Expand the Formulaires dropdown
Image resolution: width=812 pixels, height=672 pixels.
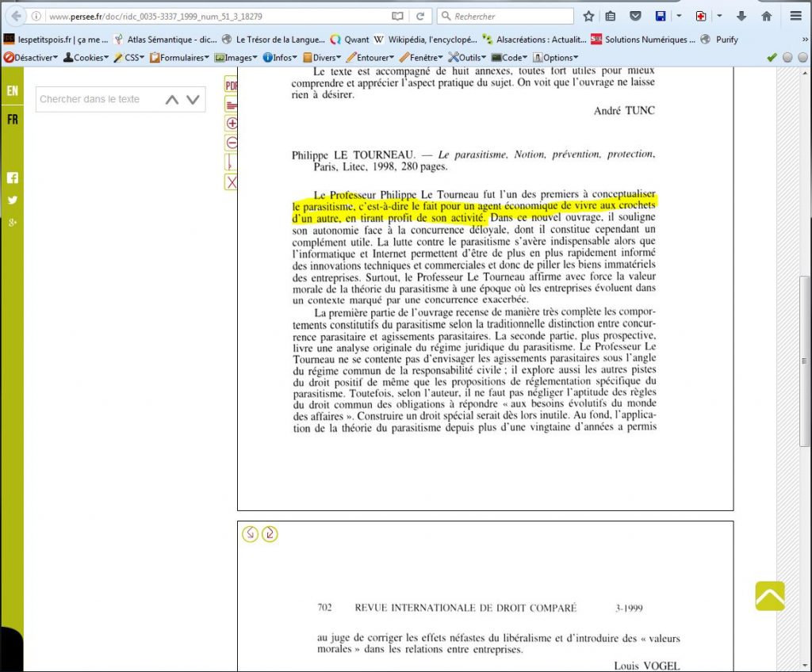point(179,57)
